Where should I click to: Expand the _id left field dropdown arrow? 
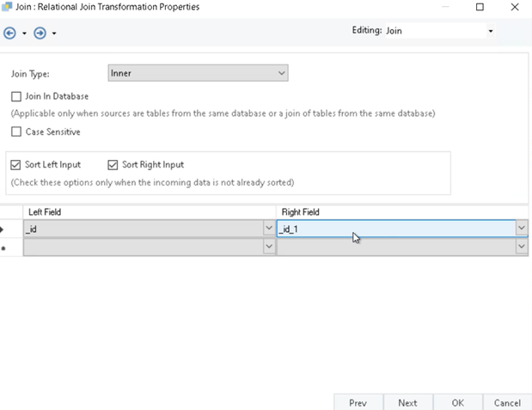coord(268,229)
